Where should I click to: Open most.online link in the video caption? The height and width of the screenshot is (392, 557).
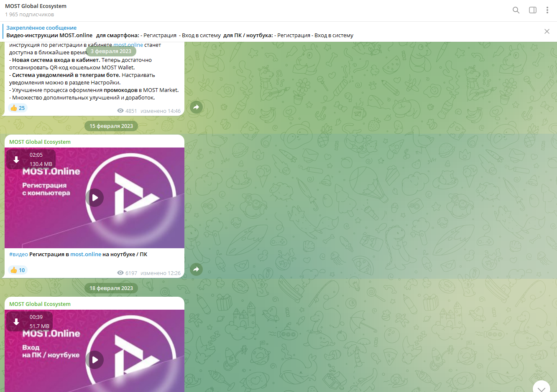86,254
